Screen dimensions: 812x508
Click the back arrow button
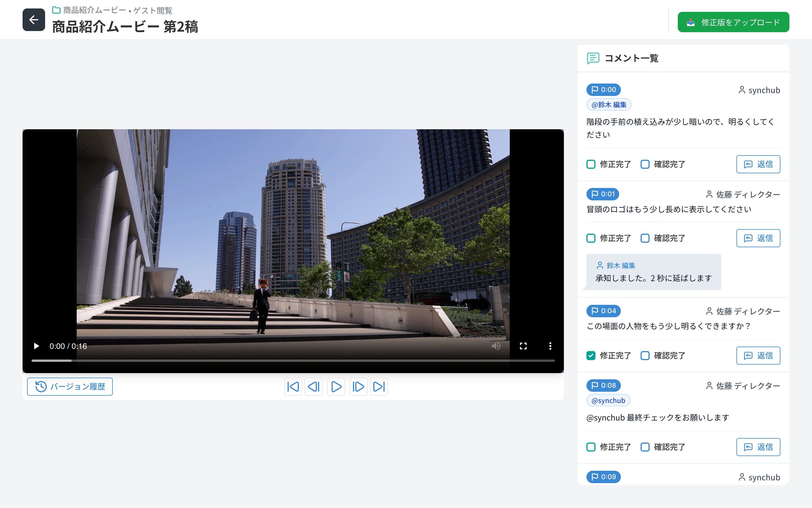[34, 20]
